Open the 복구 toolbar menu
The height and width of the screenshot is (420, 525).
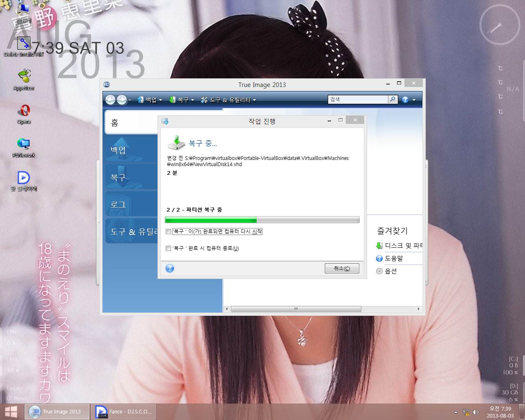[182, 100]
